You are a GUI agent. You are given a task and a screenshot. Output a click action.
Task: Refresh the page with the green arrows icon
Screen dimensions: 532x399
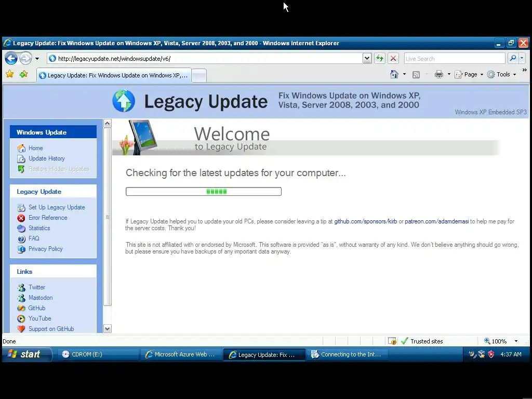(x=380, y=58)
